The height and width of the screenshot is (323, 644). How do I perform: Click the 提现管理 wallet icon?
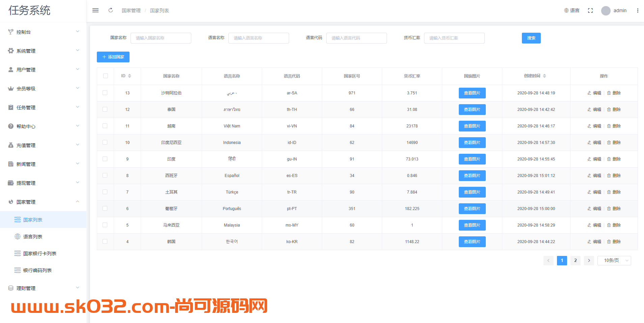pyautogui.click(x=11, y=183)
